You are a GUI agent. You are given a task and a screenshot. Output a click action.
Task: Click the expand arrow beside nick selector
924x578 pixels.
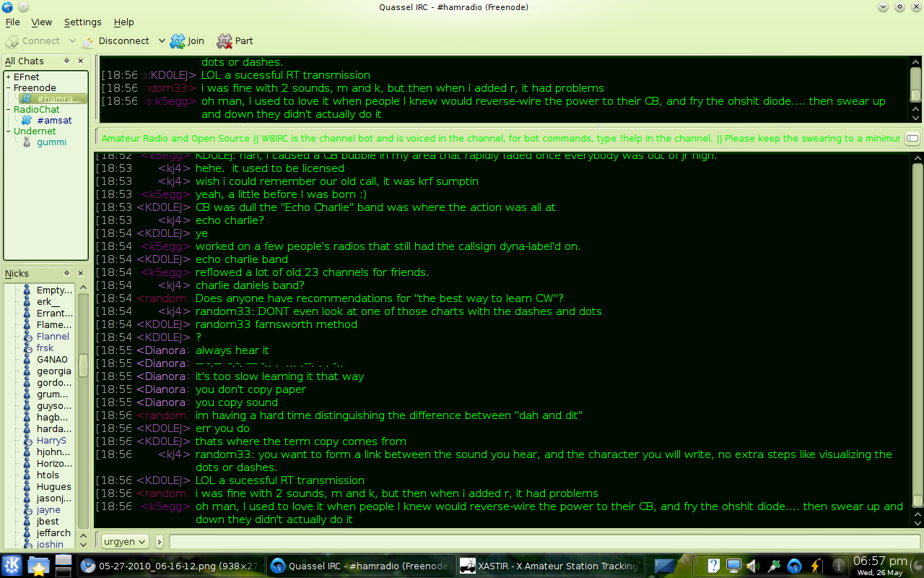[x=160, y=541]
